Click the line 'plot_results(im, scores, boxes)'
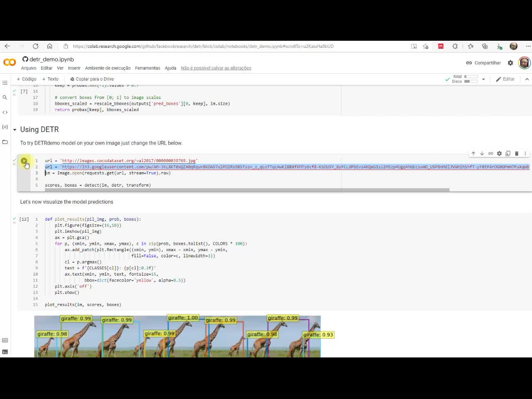 [83, 305]
